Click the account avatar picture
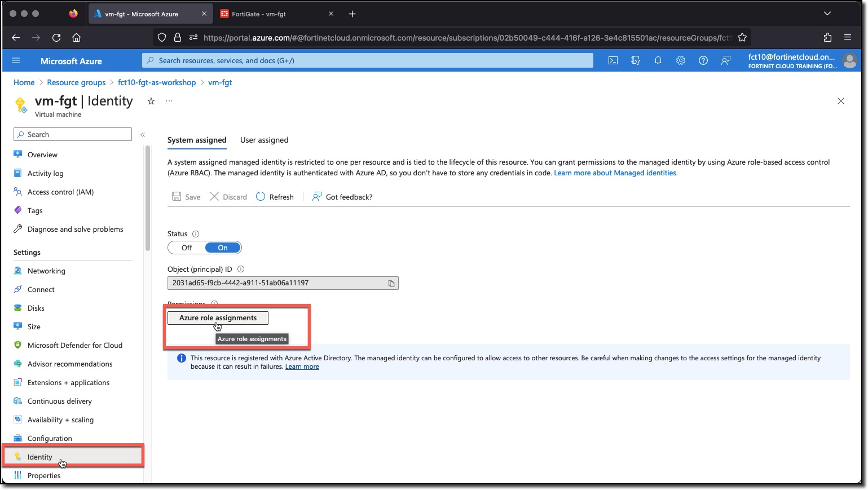 (x=849, y=61)
